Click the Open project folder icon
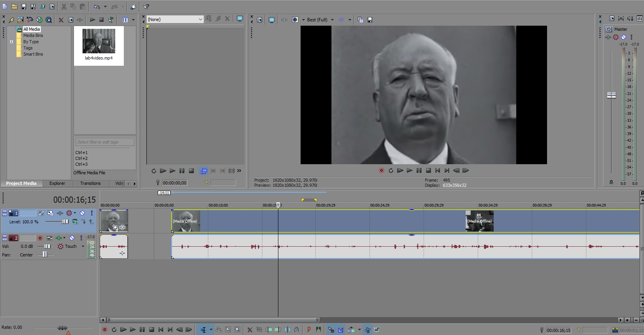 14,7
